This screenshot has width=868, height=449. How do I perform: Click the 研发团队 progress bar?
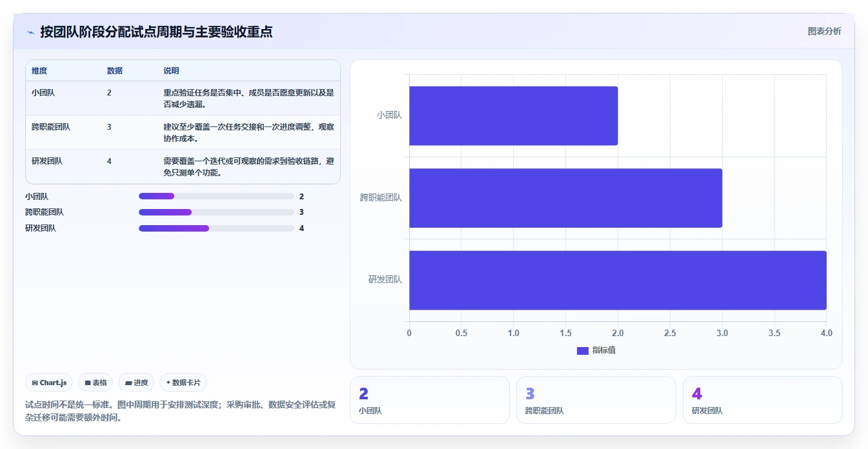(216, 228)
